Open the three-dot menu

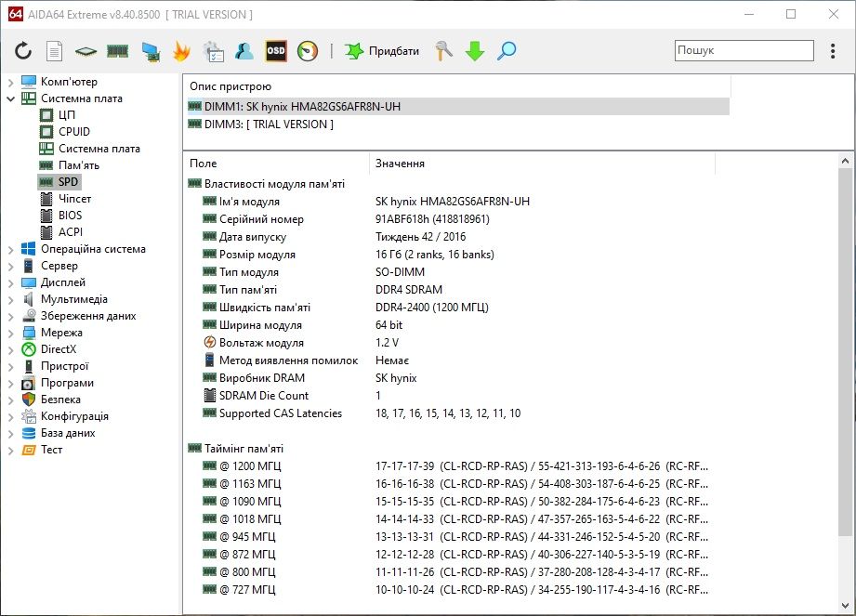833,51
